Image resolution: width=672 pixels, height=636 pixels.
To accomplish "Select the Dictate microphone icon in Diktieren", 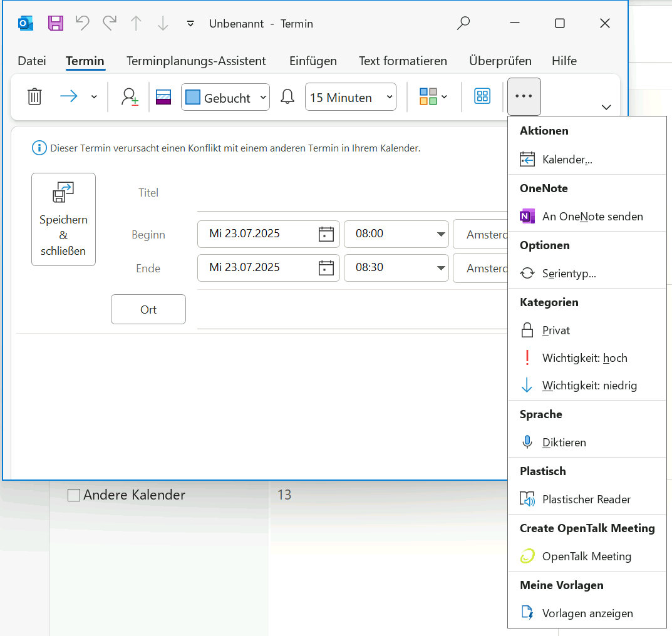I will pyautogui.click(x=527, y=442).
